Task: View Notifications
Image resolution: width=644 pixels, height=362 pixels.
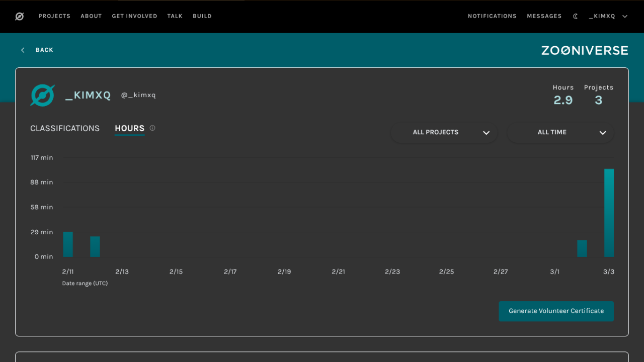Action: [x=492, y=17]
